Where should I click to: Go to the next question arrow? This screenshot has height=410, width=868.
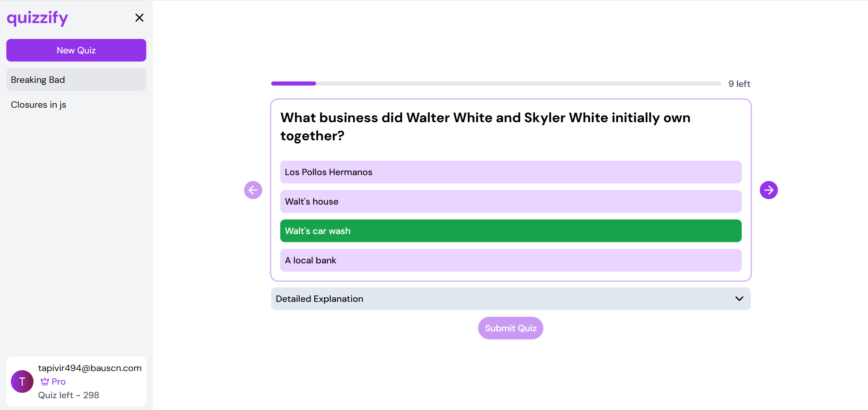point(769,190)
